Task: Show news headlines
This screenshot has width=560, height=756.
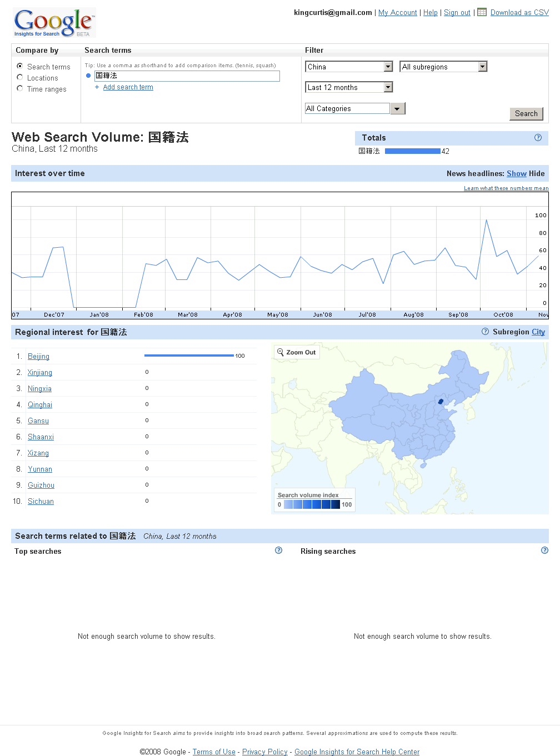Action: [517, 173]
